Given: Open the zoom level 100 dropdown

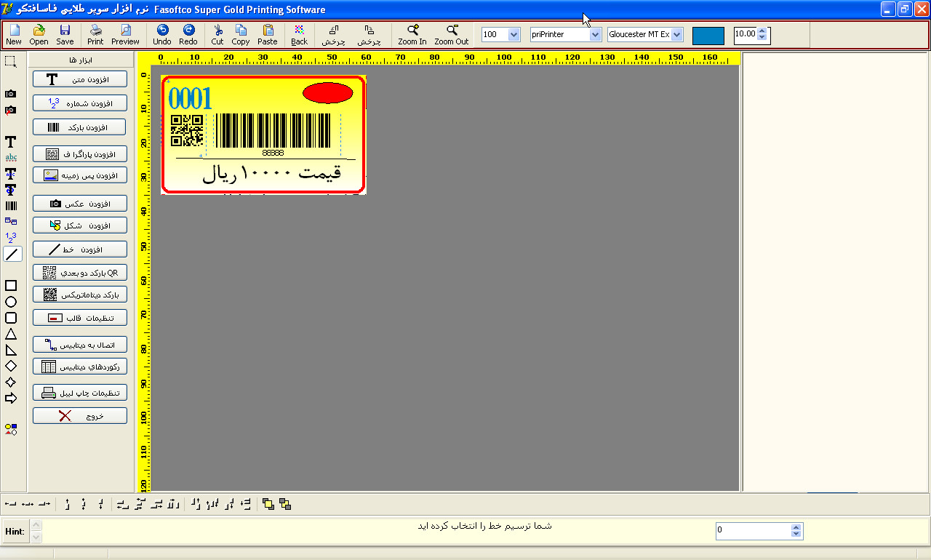Looking at the screenshot, I should 514,35.
